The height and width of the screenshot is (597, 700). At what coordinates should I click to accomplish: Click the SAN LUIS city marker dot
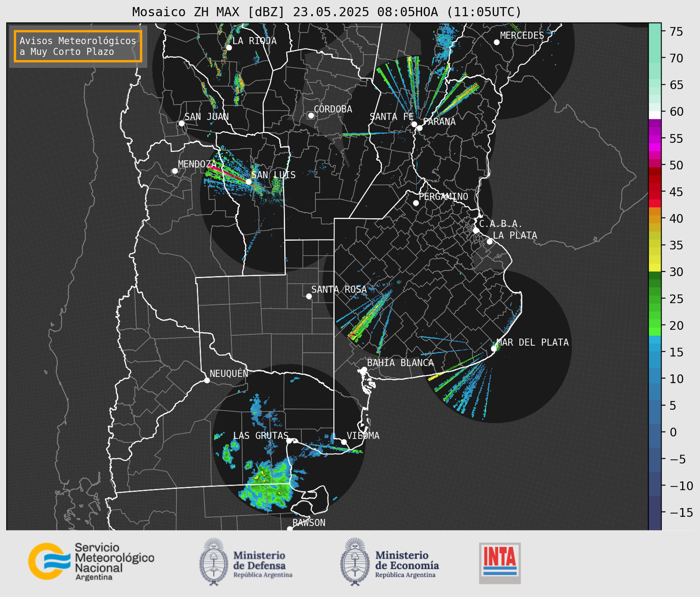(249, 181)
